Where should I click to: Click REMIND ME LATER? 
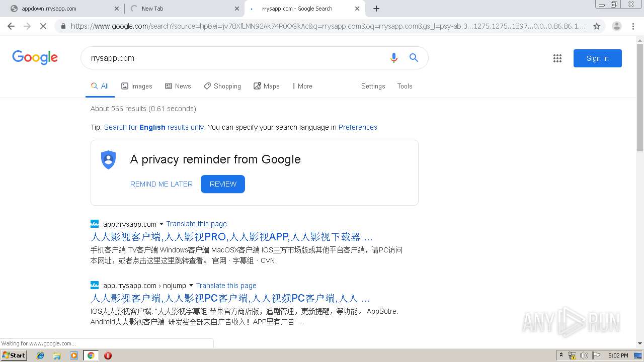(x=162, y=184)
